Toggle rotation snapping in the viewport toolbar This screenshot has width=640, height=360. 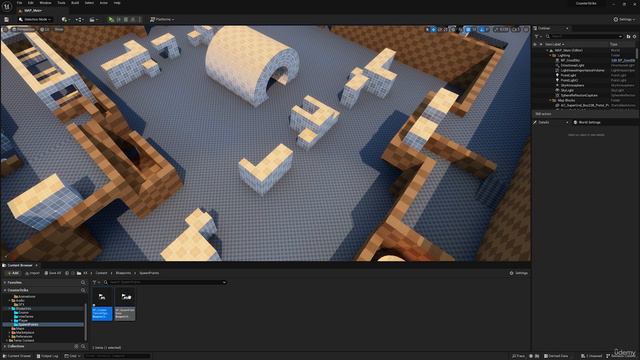click(x=482, y=29)
